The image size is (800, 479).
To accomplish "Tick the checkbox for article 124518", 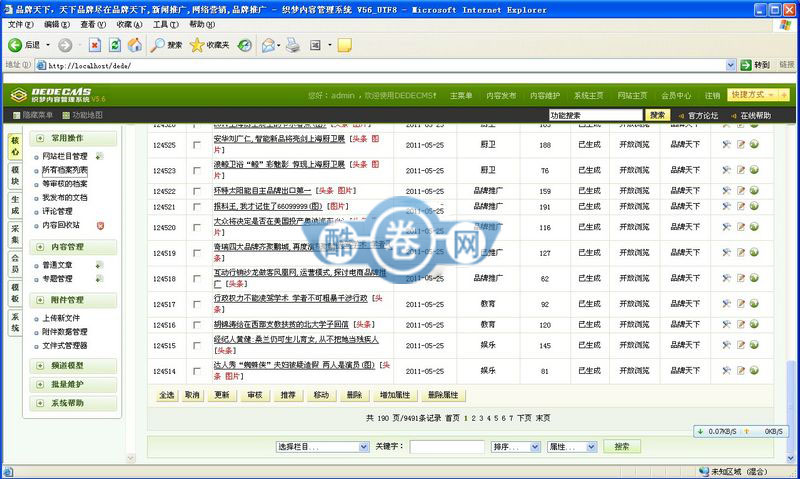I will [196, 279].
